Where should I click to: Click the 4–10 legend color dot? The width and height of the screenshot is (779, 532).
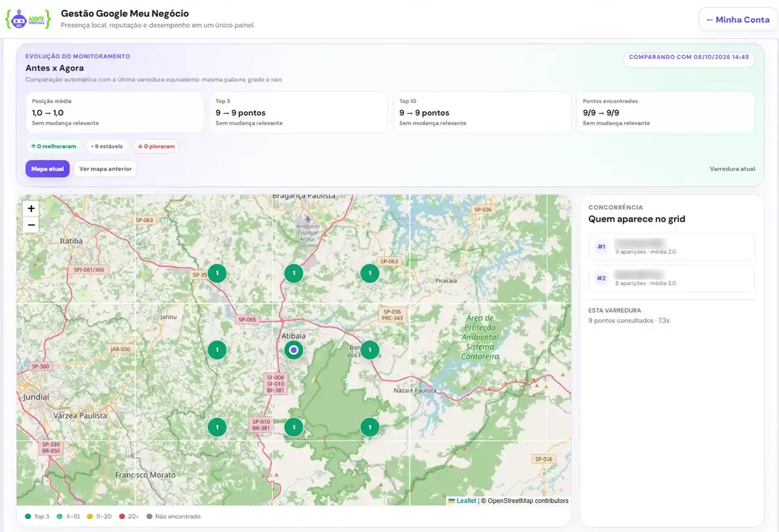tap(59, 516)
